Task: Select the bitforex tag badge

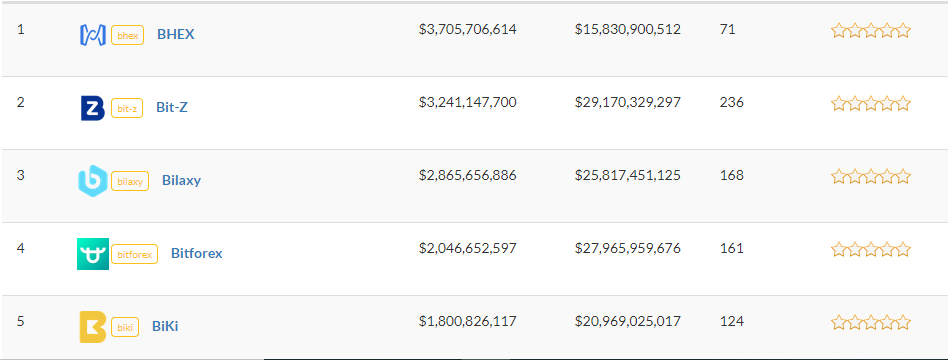Action: coord(134,254)
